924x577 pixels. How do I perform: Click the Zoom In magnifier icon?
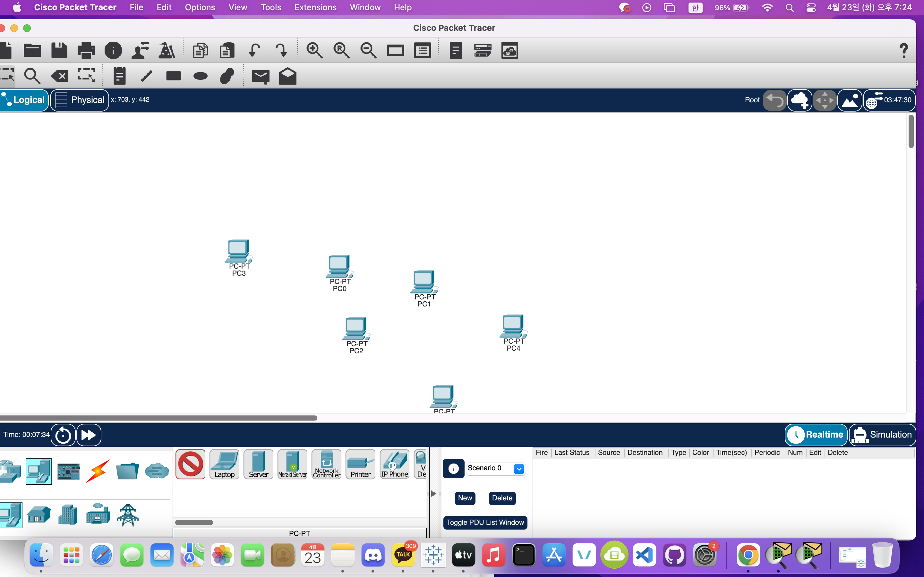point(314,50)
